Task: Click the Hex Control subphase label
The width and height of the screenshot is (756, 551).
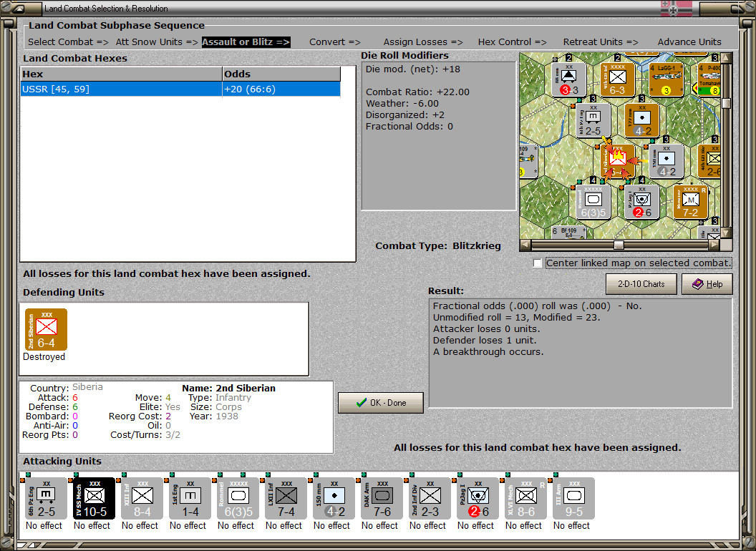Action: tap(513, 42)
